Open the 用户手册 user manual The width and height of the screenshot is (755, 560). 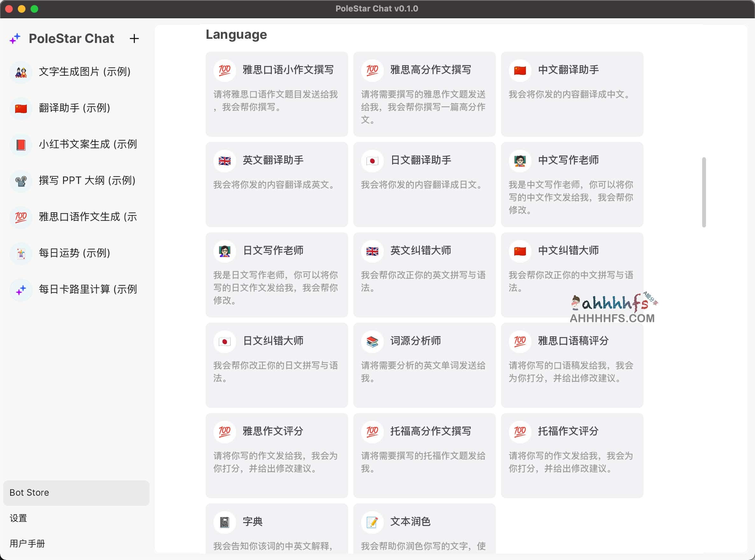(27, 543)
